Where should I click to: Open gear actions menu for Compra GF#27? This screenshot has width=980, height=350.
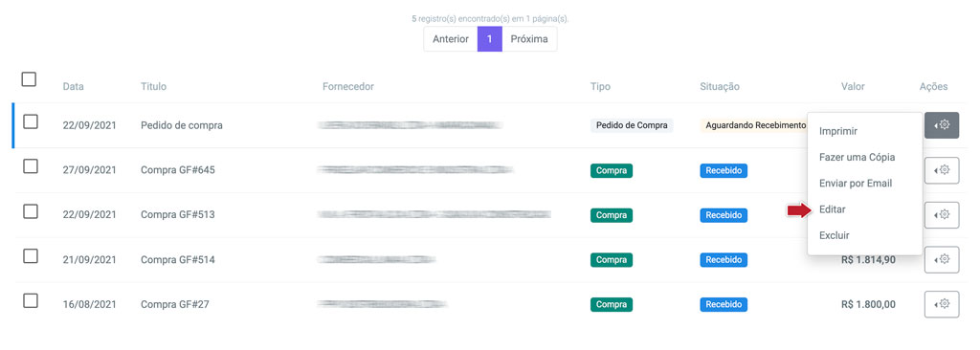pos(942,304)
